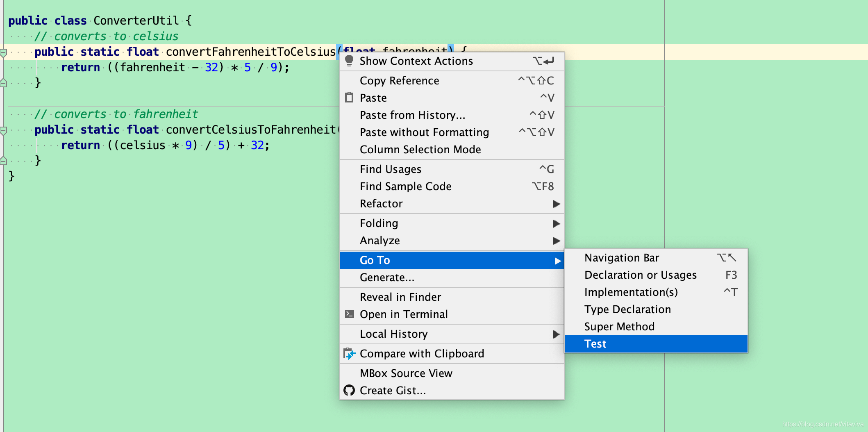Select Create Gist...
Image resolution: width=868 pixels, height=432 pixels.
coord(452,391)
